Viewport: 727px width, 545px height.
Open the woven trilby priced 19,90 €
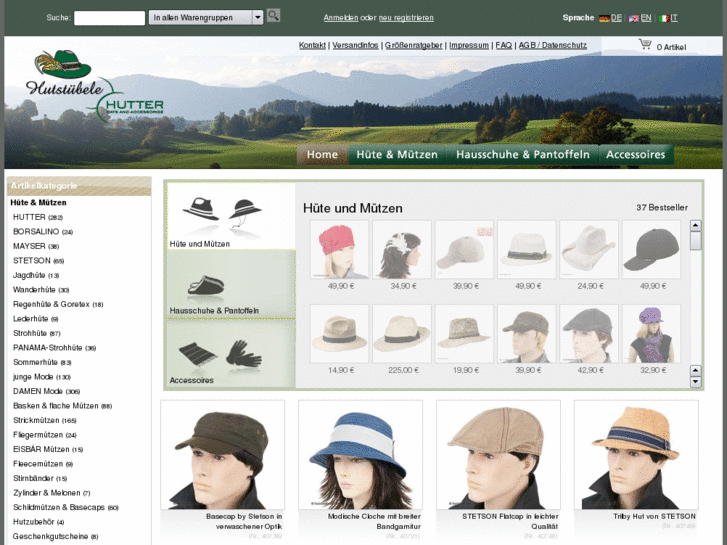coord(464,333)
